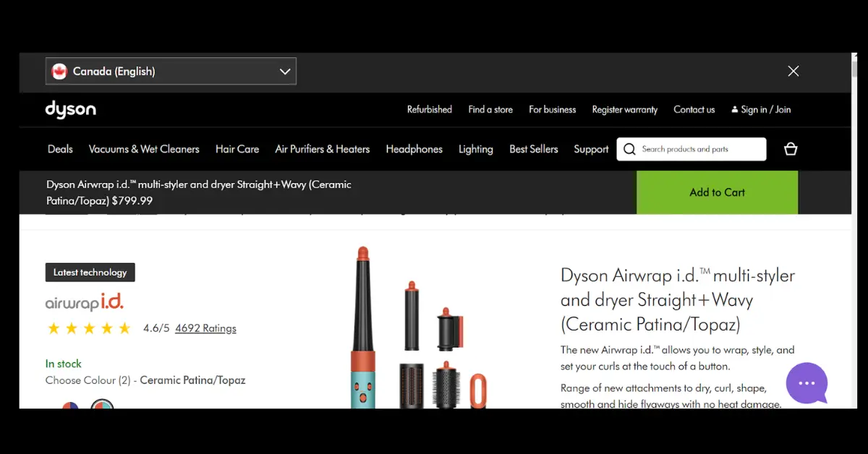Click the search magnifier icon

[629, 149]
